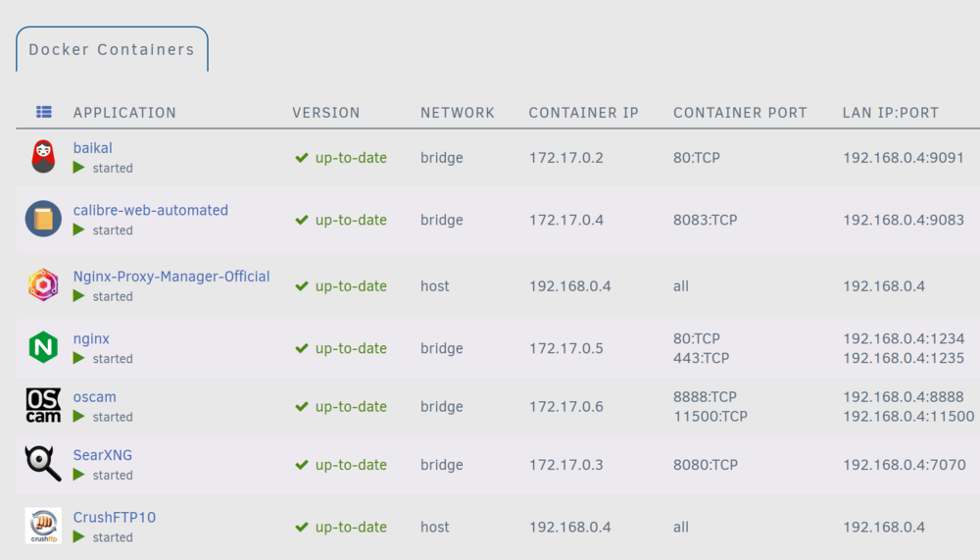
Task: Open the baikal container link
Action: pos(92,148)
